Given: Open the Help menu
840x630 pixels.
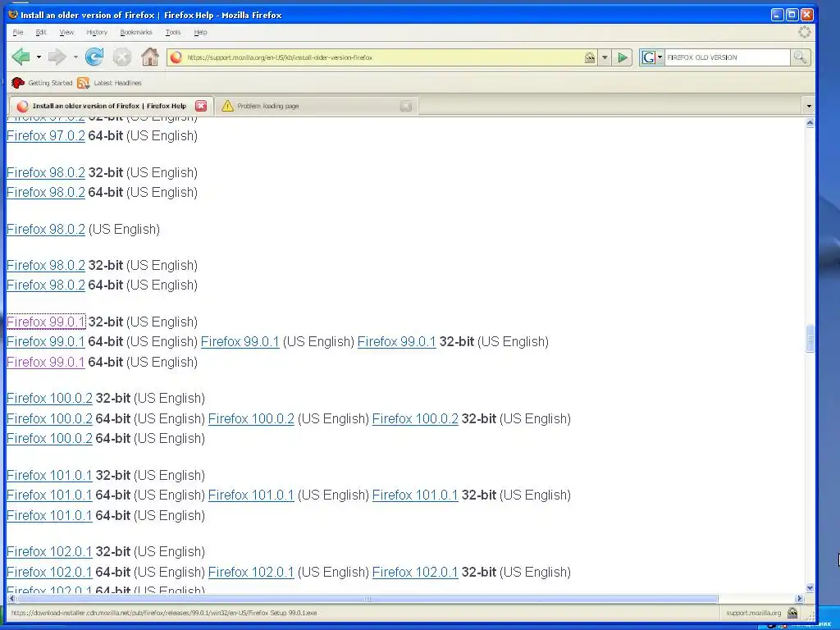Looking at the screenshot, I should tap(200, 32).
